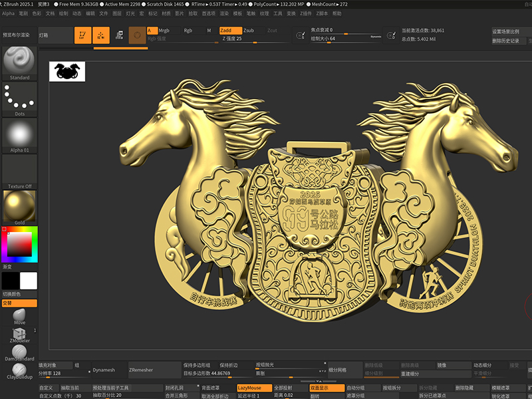
Task: Open the Z插件 plugin menu
Action: point(306,13)
